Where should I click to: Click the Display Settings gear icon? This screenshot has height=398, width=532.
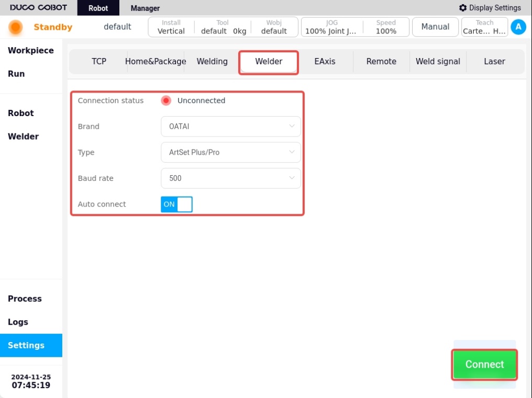click(463, 8)
